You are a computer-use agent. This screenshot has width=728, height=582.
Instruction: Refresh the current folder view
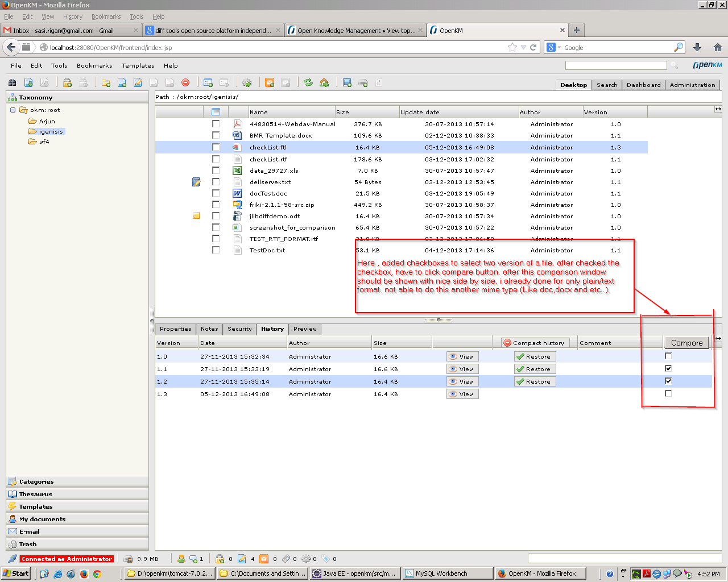point(308,82)
